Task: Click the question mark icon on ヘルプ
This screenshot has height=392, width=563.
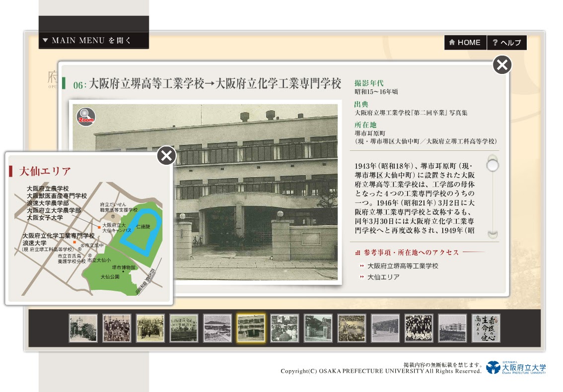Action: (494, 42)
